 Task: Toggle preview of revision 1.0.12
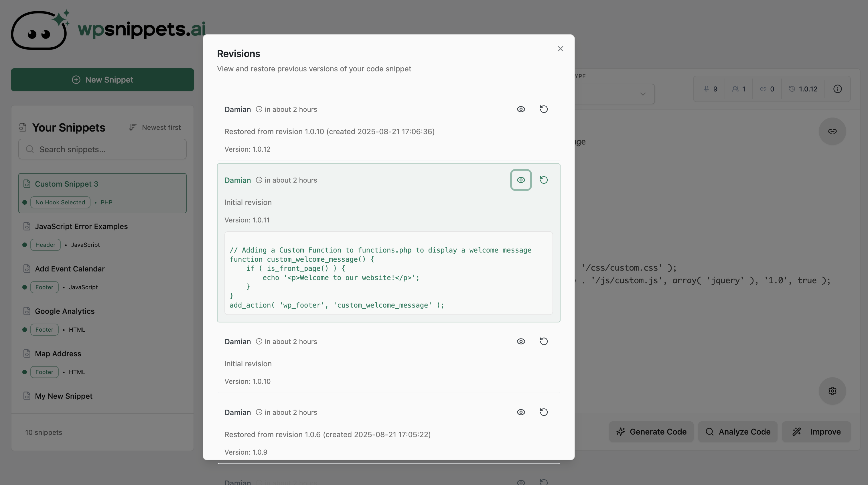(x=520, y=109)
